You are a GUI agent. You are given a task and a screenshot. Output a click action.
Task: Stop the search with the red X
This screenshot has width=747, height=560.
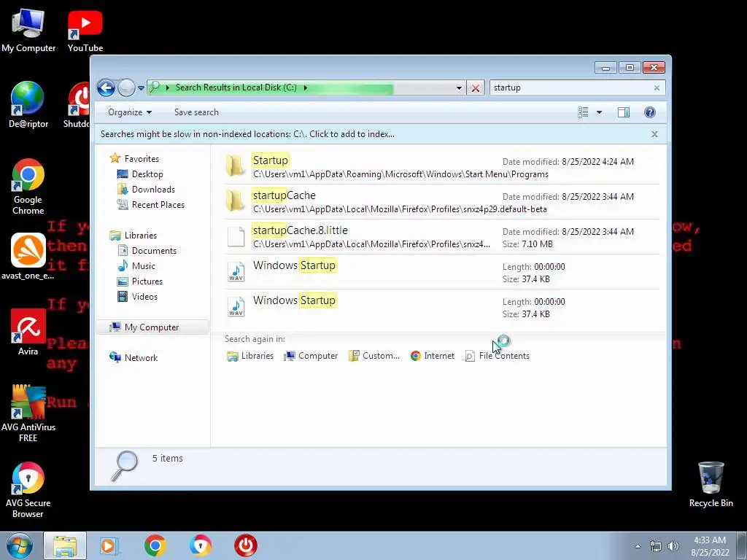point(475,88)
